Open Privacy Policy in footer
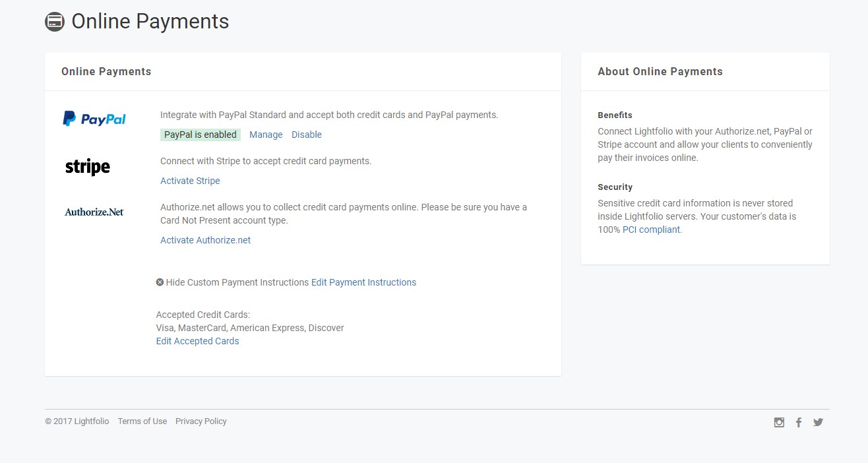The width and height of the screenshot is (868, 463). pos(201,421)
